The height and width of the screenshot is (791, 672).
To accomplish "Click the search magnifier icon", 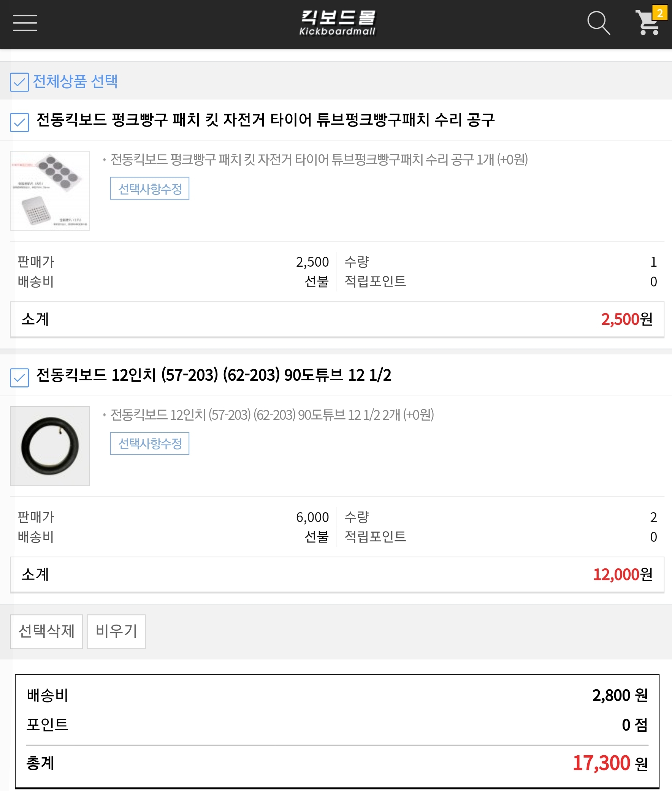I will pyautogui.click(x=598, y=23).
